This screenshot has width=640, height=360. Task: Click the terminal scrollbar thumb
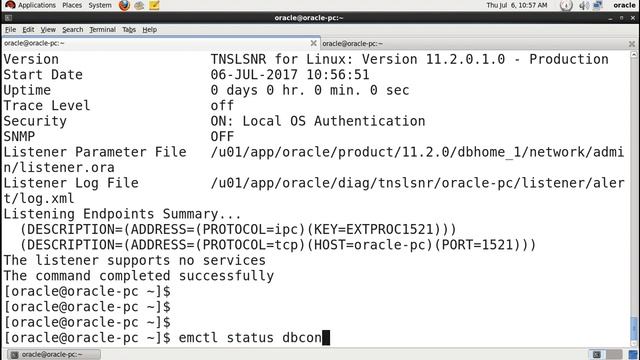[x=634, y=327]
